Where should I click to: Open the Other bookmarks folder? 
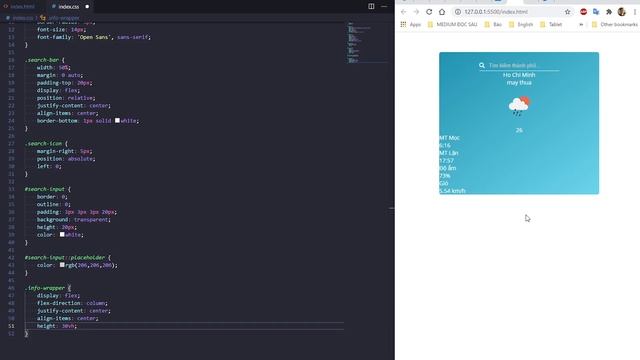click(x=615, y=24)
